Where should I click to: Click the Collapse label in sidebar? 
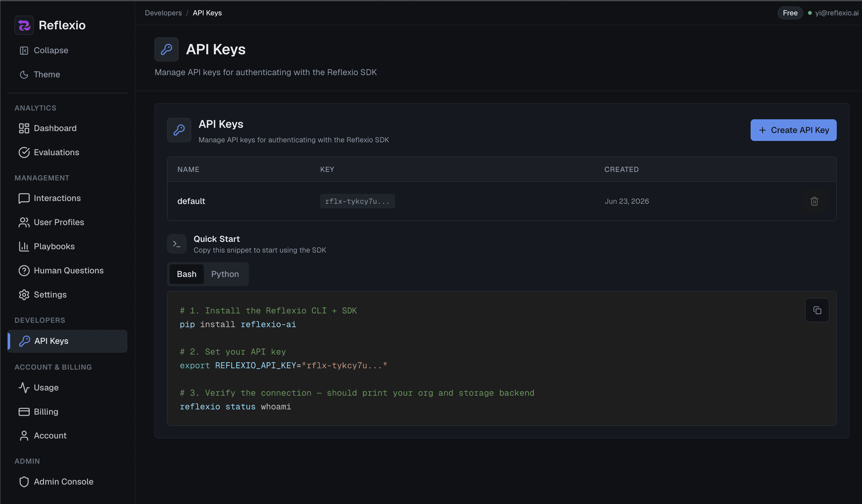(x=51, y=51)
